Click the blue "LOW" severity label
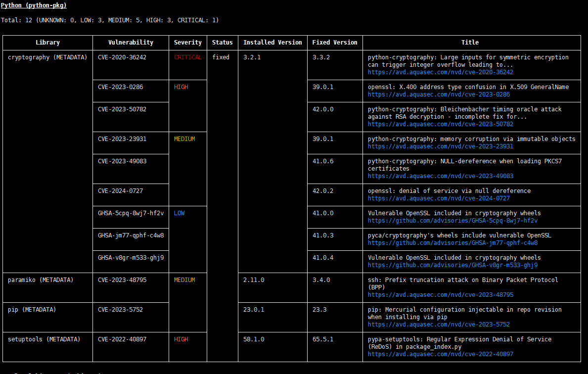The width and height of the screenshot is (588, 374). (x=179, y=213)
